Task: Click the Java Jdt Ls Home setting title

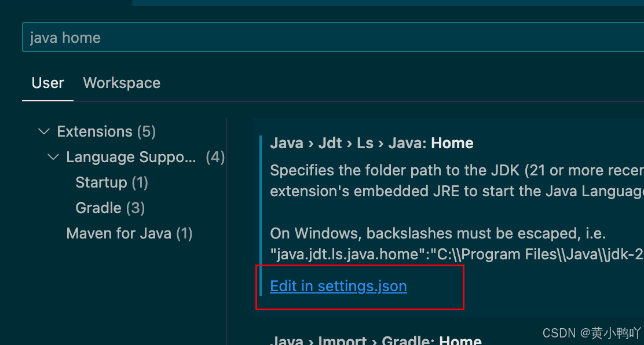Action: [x=371, y=143]
